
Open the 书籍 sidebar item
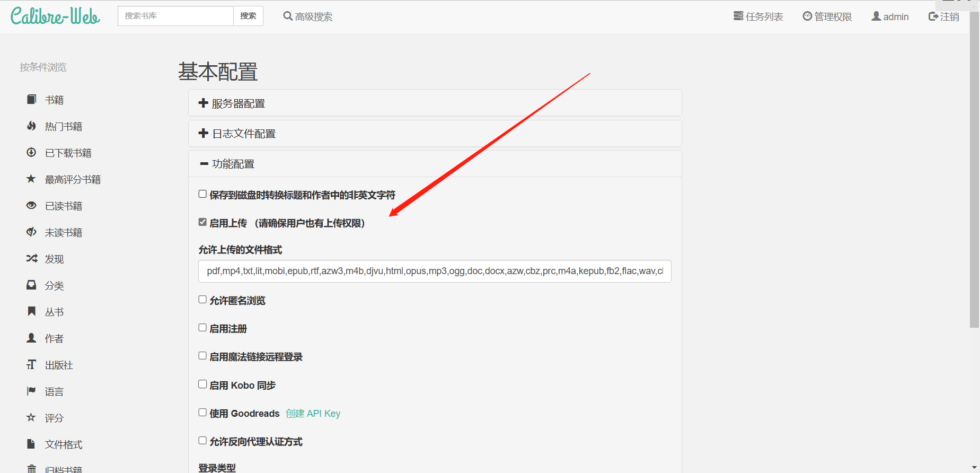coord(54,100)
